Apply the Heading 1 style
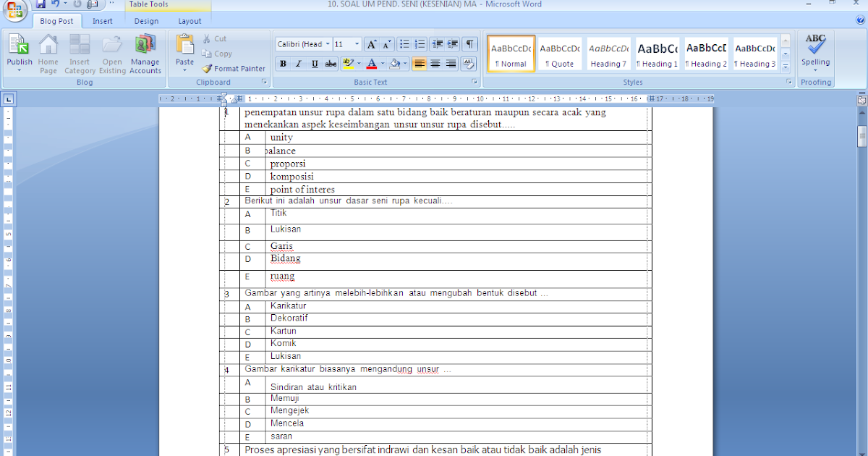868x456 pixels. 658,54
